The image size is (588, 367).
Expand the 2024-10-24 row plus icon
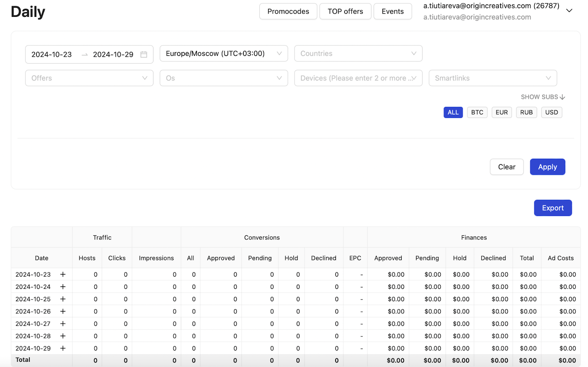point(63,287)
